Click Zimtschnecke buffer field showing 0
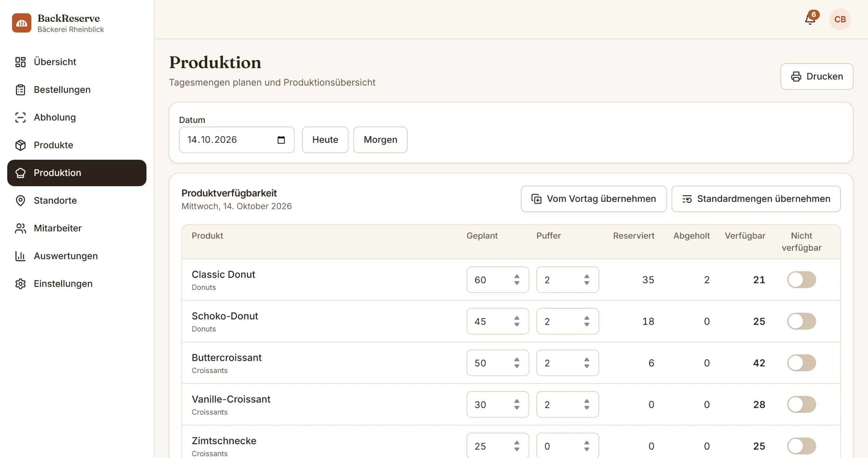Image resolution: width=868 pixels, height=458 pixels. [567, 446]
